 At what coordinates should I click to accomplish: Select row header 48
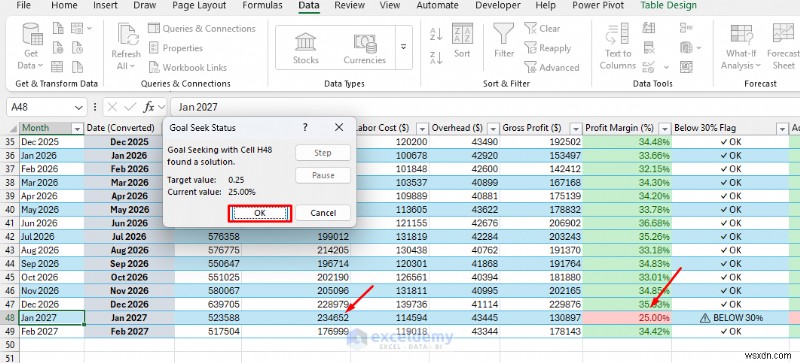[x=9, y=318]
